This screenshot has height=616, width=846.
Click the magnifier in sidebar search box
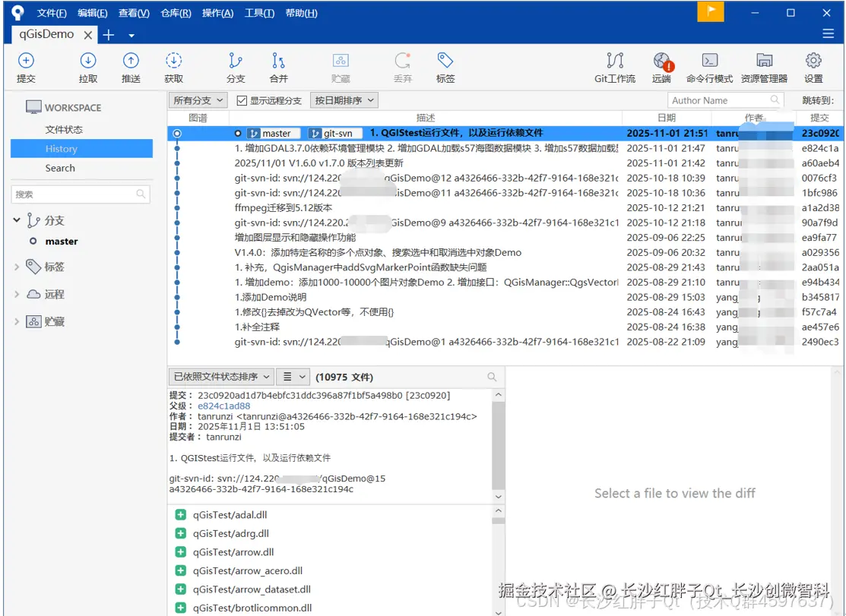click(141, 194)
